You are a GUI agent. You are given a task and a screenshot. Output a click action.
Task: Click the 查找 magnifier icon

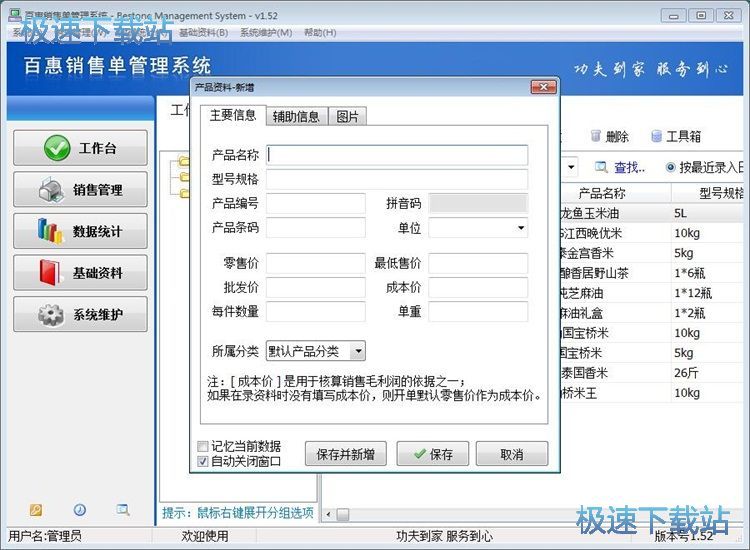click(x=601, y=167)
